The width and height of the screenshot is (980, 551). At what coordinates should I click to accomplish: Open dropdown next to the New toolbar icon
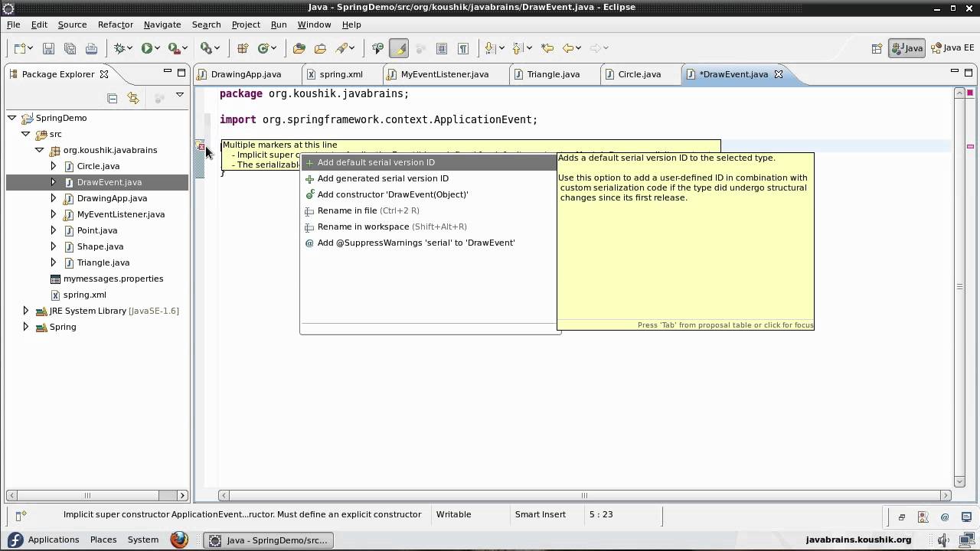(29, 48)
